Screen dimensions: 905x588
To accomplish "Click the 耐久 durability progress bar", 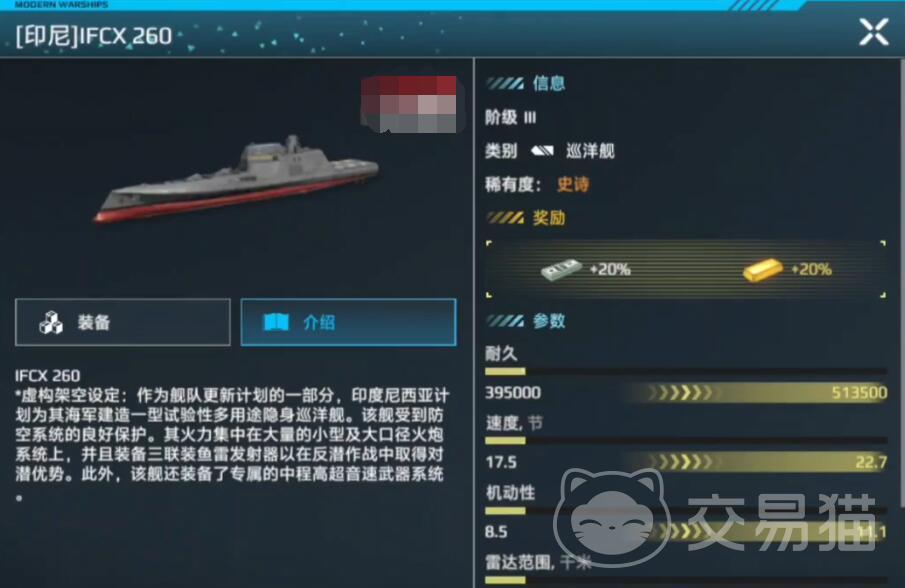I will pyautogui.click(x=686, y=371).
